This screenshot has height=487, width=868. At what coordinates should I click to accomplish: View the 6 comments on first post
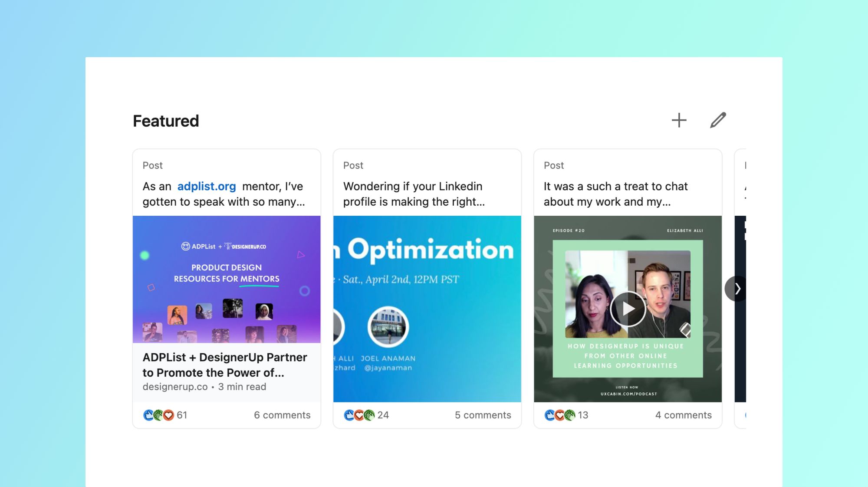click(x=282, y=415)
